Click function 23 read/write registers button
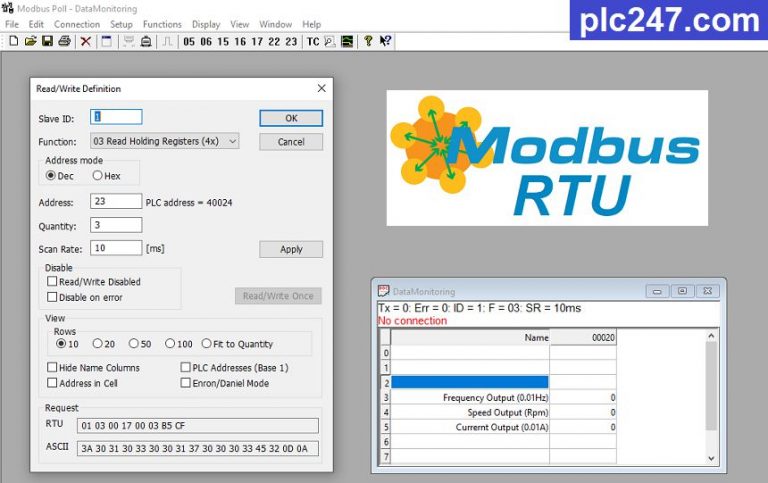Viewport: 768px width, 483px height. pyautogui.click(x=291, y=42)
